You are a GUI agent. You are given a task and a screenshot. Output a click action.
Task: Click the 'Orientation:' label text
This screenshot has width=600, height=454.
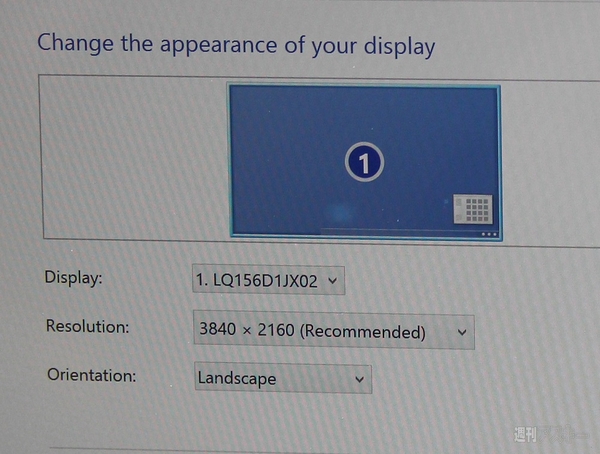coord(91,375)
